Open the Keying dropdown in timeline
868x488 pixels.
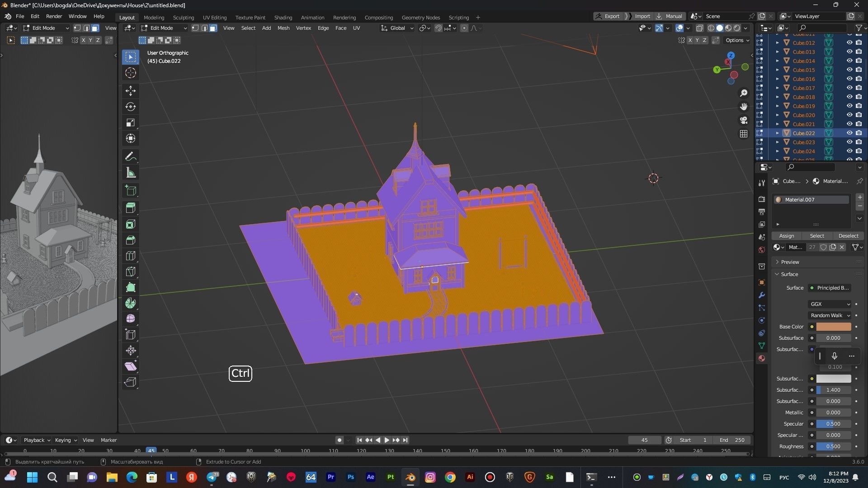(66, 440)
